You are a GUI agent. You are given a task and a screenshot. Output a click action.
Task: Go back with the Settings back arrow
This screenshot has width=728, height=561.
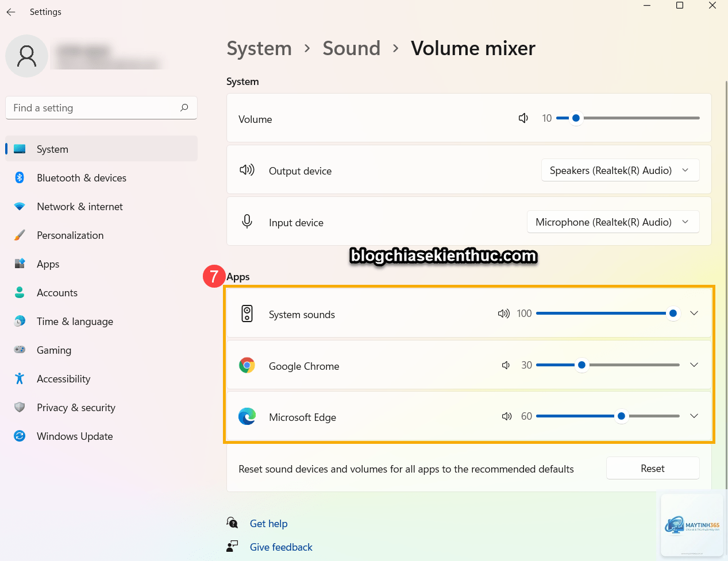coord(11,11)
